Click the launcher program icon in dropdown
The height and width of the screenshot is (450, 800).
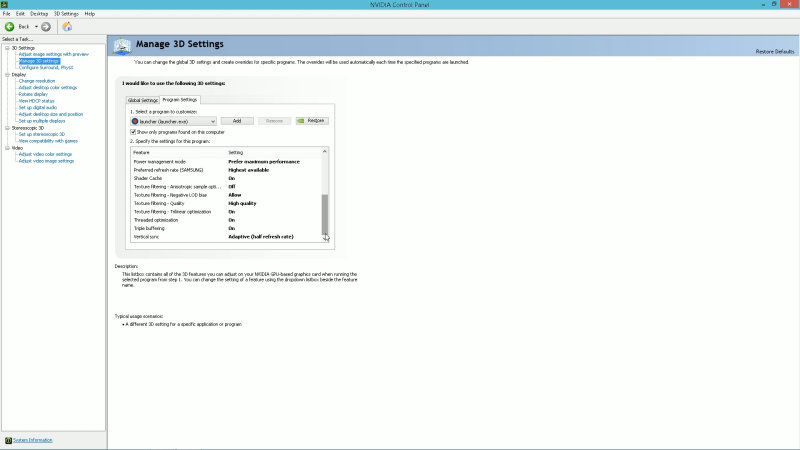tap(135, 121)
